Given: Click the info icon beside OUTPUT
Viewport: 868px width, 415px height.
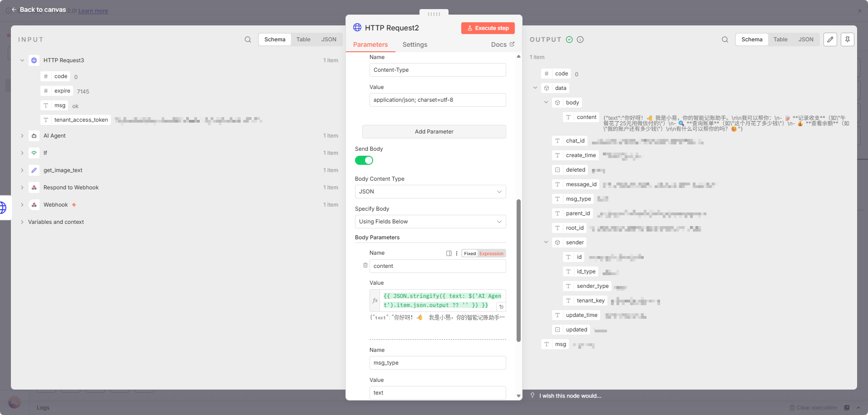Looking at the screenshot, I should pos(580,40).
